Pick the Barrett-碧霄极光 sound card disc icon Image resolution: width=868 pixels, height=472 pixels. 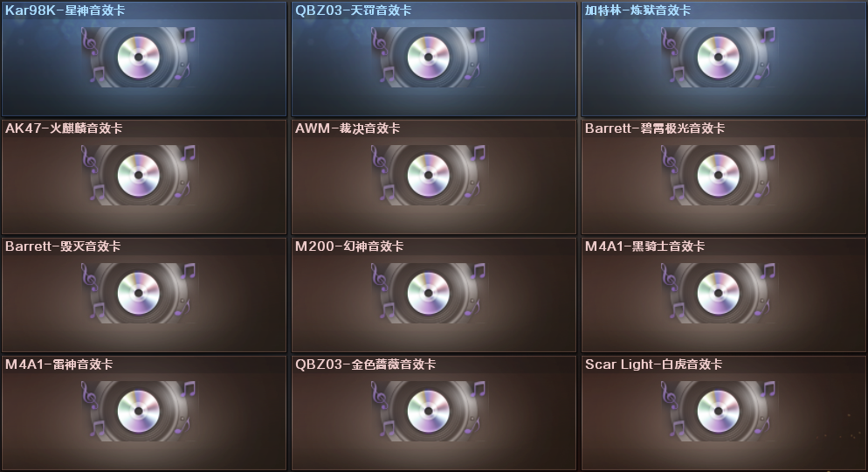[x=719, y=175]
